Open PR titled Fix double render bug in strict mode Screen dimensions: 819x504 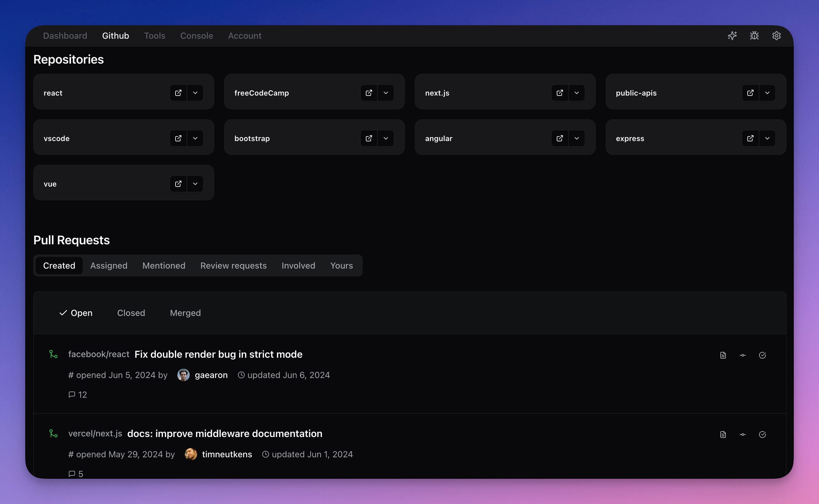pyautogui.click(x=218, y=354)
